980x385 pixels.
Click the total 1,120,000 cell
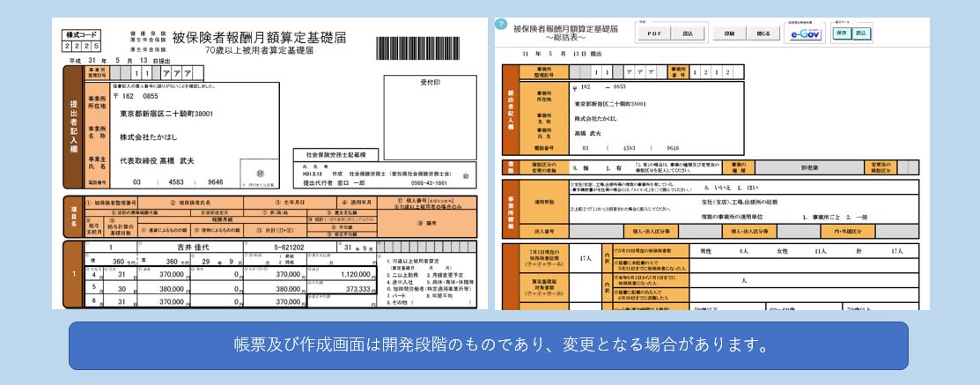click(x=343, y=273)
